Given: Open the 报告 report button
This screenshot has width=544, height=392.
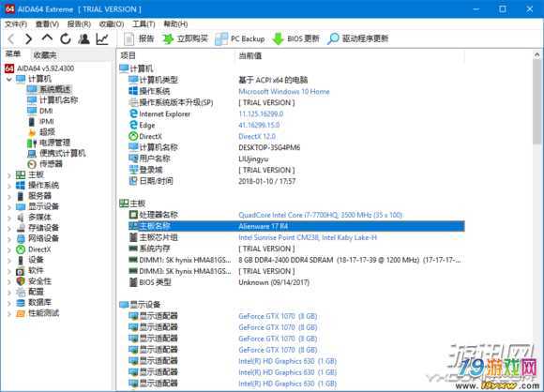Looking at the screenshot, I should pos(139,38).
